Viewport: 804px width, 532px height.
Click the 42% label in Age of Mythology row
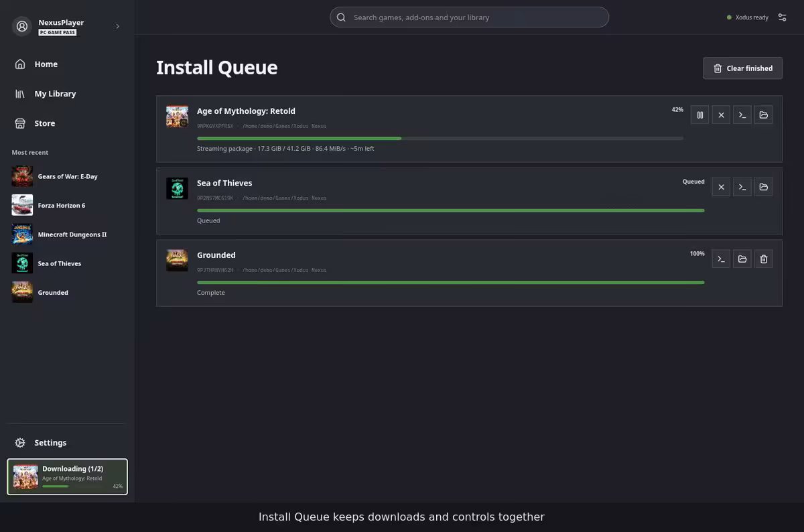coord(677,109)
